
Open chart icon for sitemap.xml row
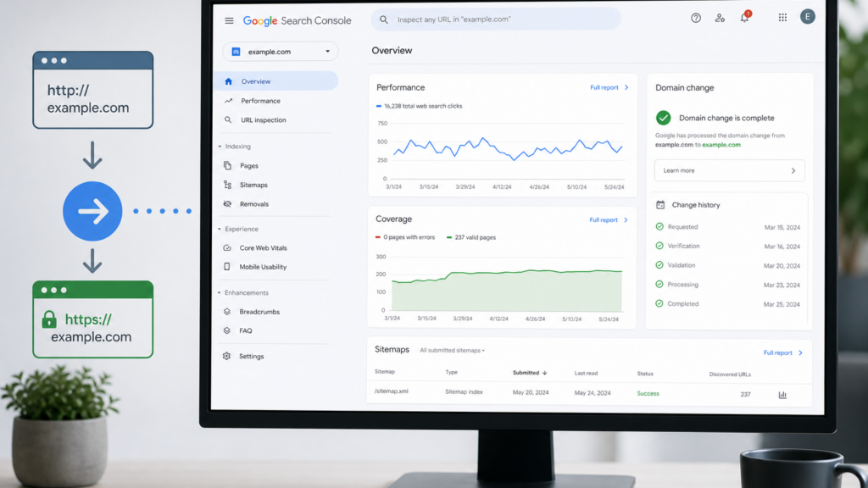tap(782, 395)
